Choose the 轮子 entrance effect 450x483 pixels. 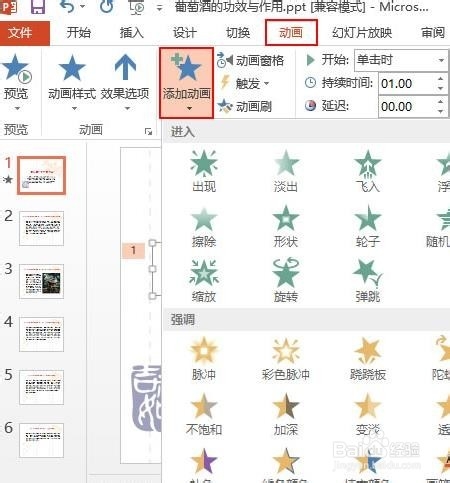[368, 227]
